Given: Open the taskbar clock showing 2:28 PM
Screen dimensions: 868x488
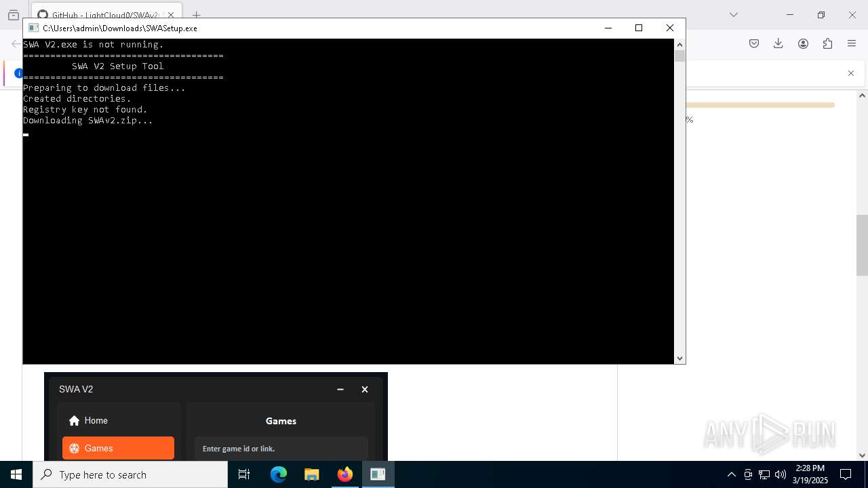Looking at the screenshot, I should tap(810, 474).
